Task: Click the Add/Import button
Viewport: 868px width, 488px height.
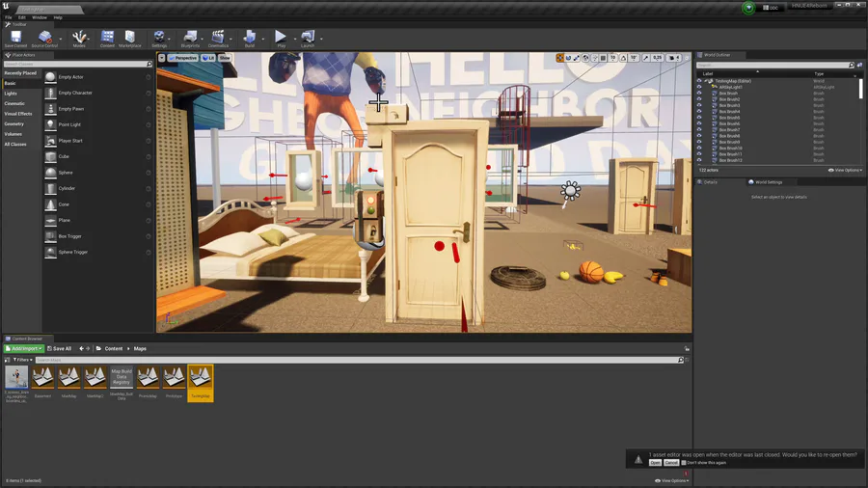Action: 24,348
